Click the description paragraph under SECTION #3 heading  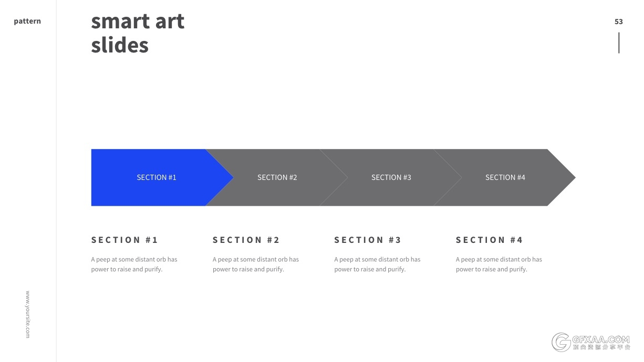tap(377, 264)
